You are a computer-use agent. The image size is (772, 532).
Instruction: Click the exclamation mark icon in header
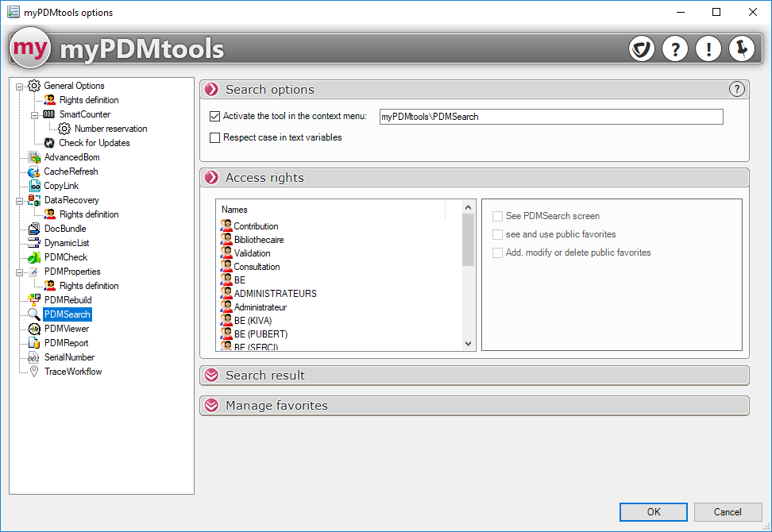708,49
